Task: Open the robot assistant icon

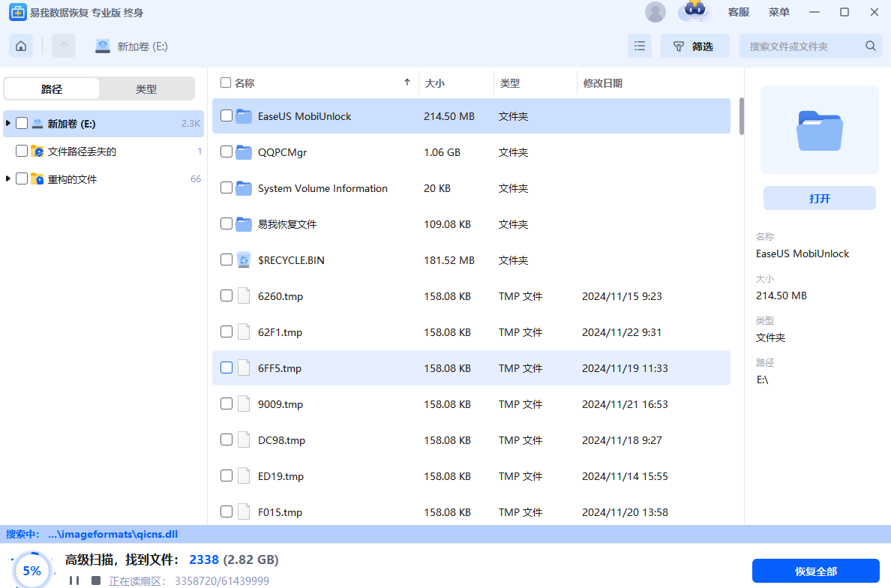Action: pyautogui.click(x=695, y=11)
